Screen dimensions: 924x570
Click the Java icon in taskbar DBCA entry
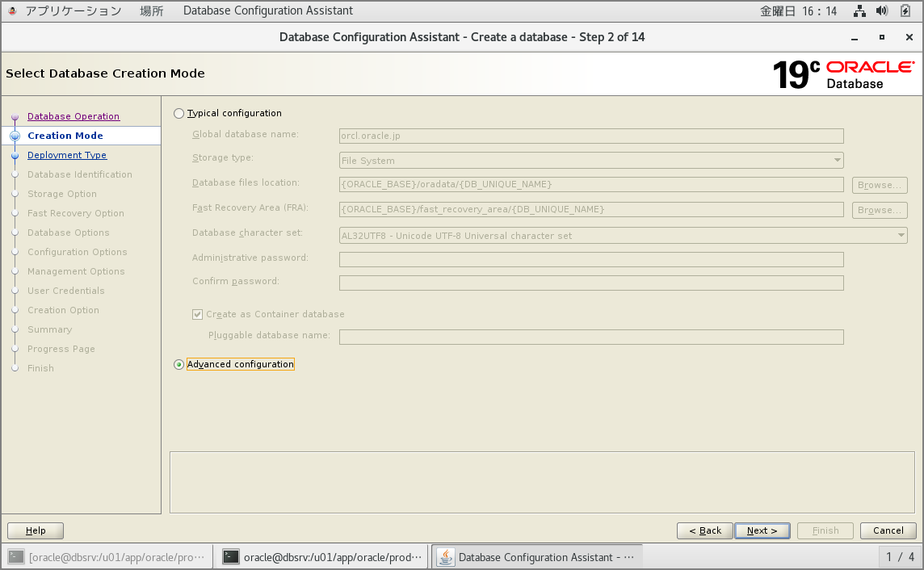pyautogui.click(x=445, y=557)
